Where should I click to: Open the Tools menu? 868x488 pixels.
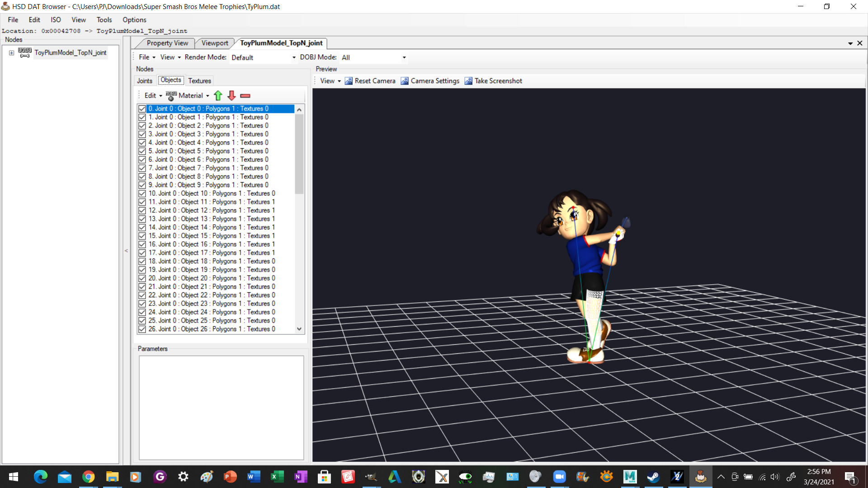tap(104, 20)
